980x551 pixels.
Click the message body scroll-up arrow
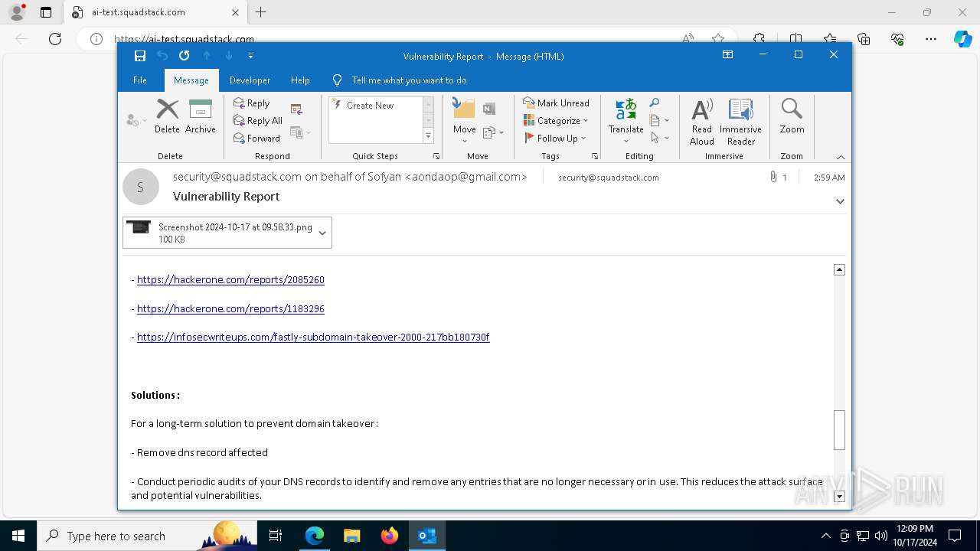pos(840,269)
